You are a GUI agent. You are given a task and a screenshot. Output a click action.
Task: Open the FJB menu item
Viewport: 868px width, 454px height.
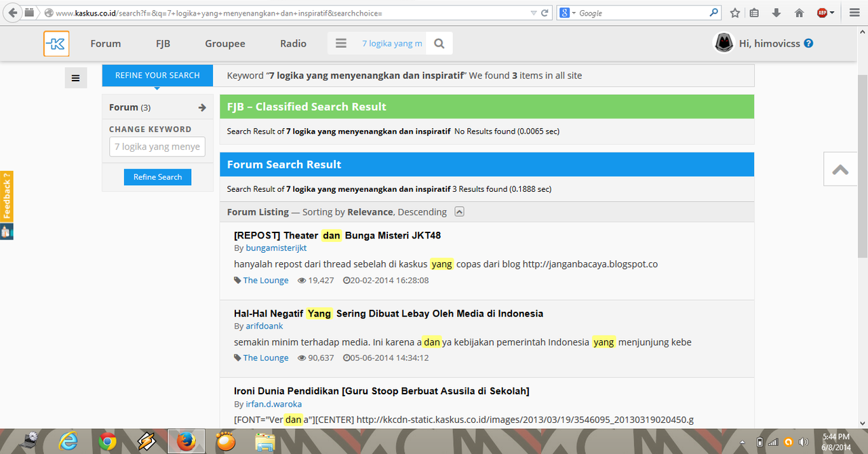tap(163, 43)
